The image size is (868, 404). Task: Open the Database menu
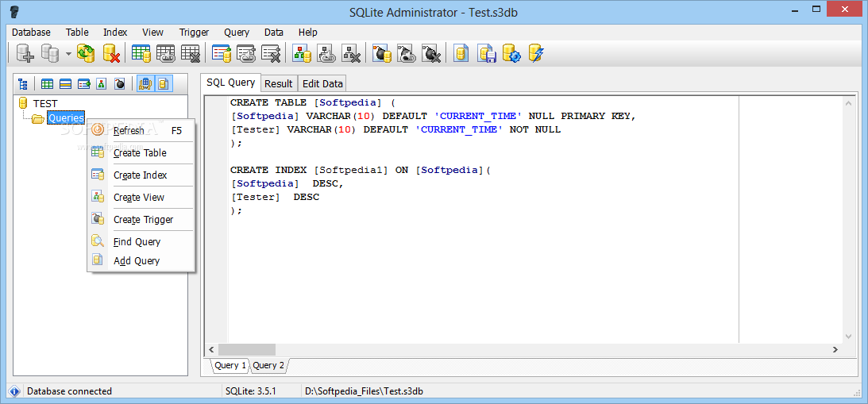click(x=31, y=32)
